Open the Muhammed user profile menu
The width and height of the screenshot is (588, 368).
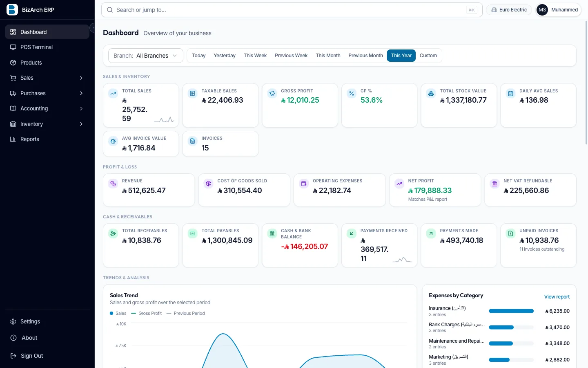coord(558,10)
